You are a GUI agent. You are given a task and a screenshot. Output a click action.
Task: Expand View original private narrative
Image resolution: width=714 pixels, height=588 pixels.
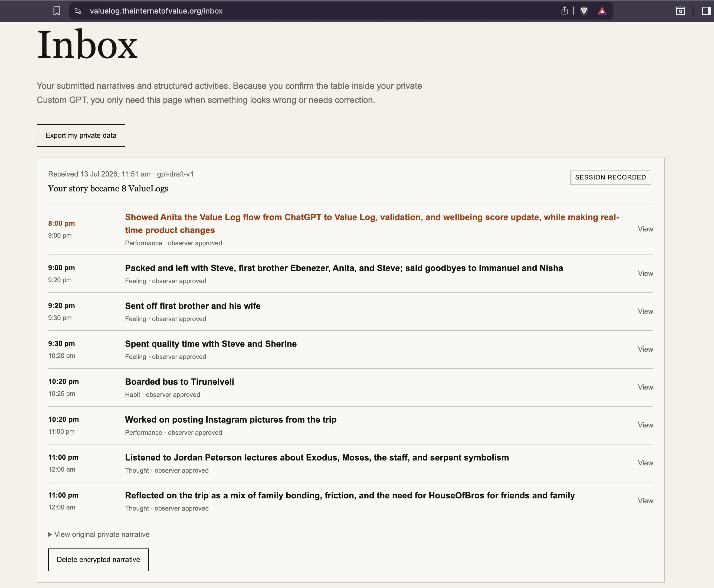99,534
